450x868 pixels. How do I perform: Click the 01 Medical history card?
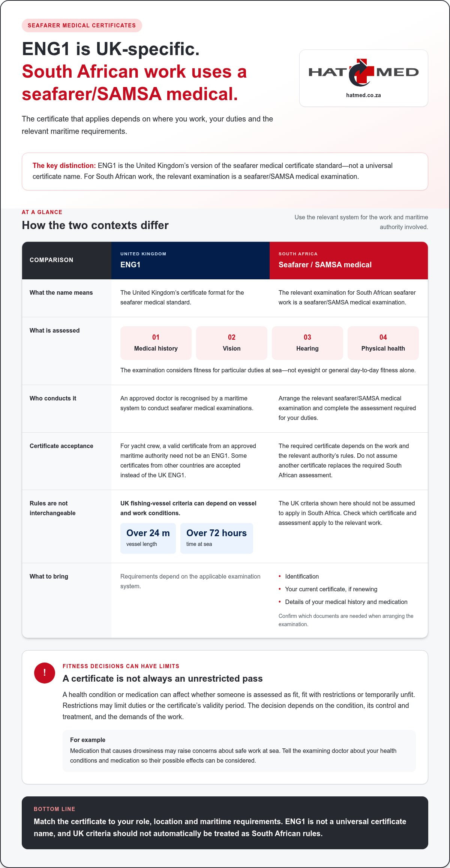156,343
